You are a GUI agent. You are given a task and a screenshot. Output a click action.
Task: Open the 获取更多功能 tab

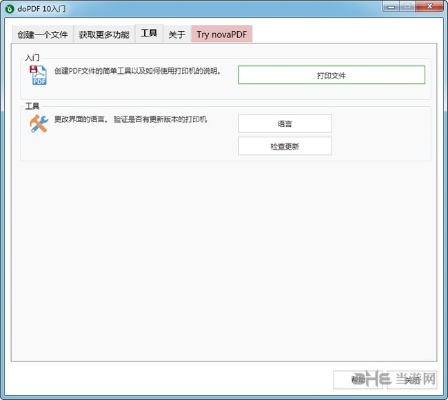104,34
